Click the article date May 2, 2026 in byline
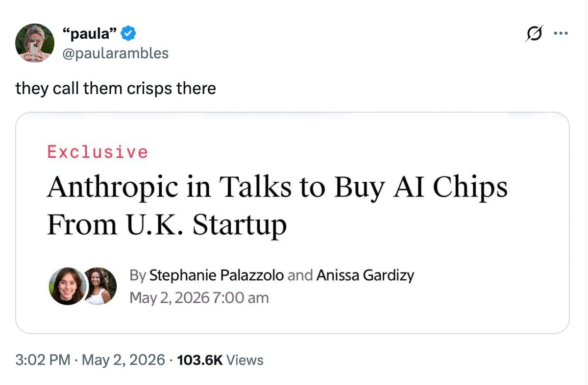 tap(170, 297)
